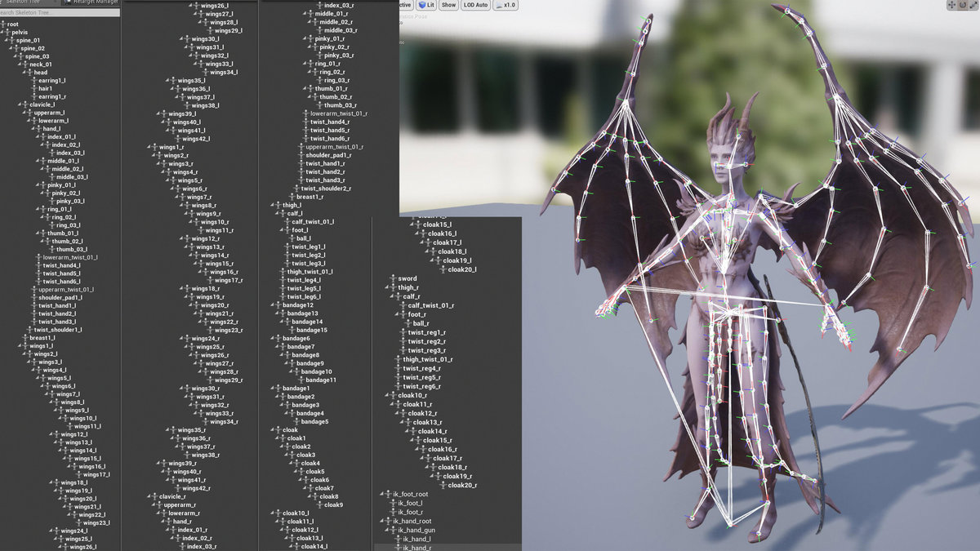Click the bone icon beside head

tap(30, 73)
